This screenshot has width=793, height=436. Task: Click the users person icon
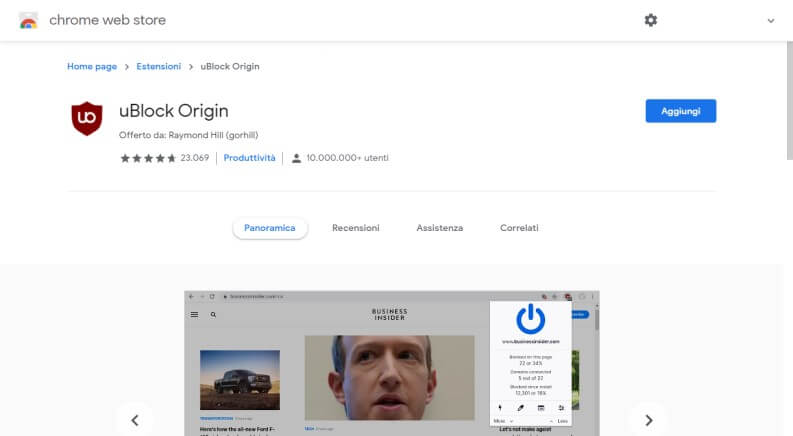click(x=296, y=158)
